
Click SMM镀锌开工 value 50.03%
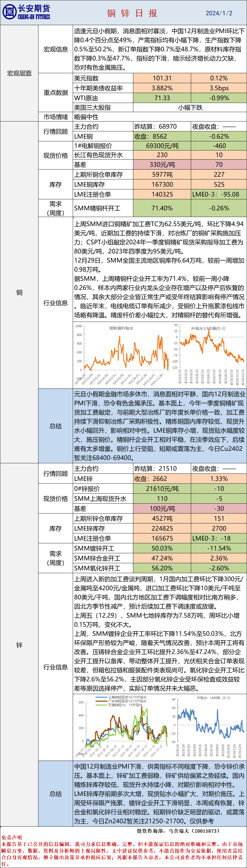(x=162, y=548)
